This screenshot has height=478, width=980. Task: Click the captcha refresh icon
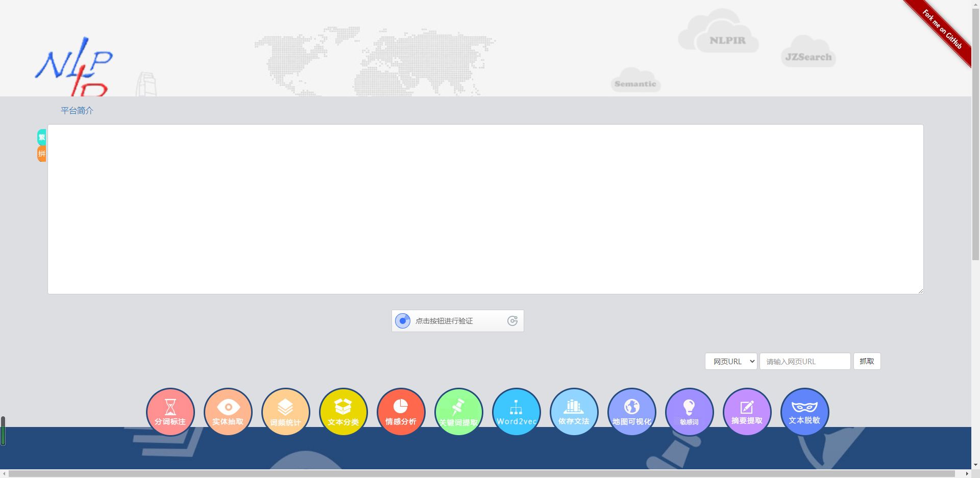tap(512, 321)
